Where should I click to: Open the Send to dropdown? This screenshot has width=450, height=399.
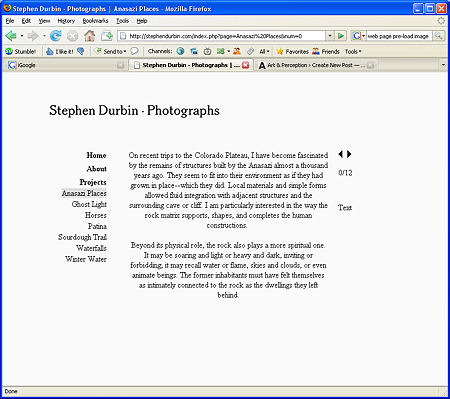(x=111, y=51)
